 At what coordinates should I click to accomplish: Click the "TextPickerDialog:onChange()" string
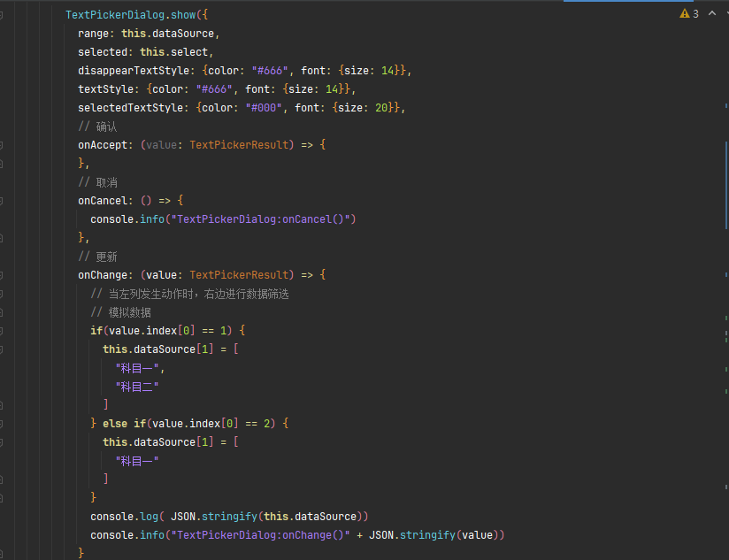260,535
